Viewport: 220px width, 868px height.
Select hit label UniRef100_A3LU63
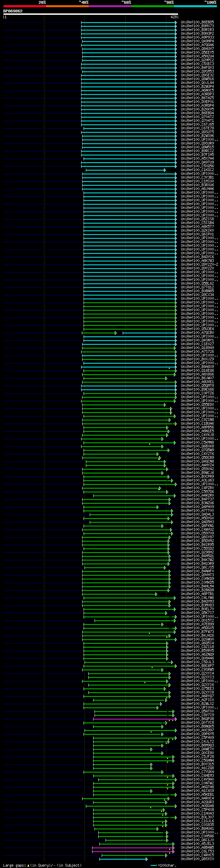pyautogui.click(x=197, y=480)
